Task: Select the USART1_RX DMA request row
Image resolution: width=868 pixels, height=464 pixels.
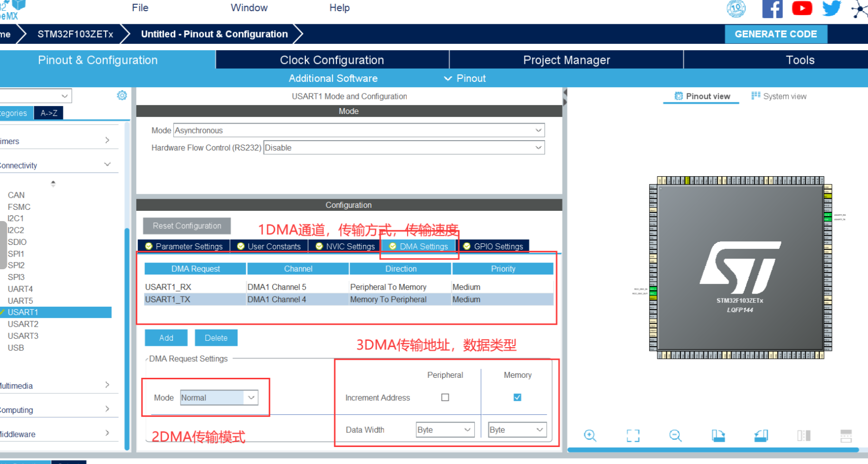Action: coord(195,287)
